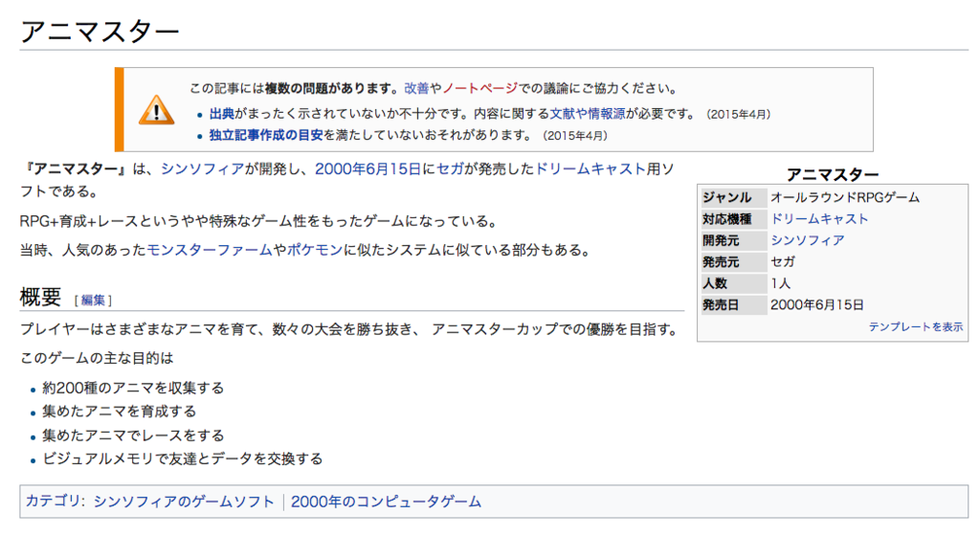The width and height of the screenshot is (980, 536).
Task: Open シンソフィアのゲームソフト category link
Action: 184,502
